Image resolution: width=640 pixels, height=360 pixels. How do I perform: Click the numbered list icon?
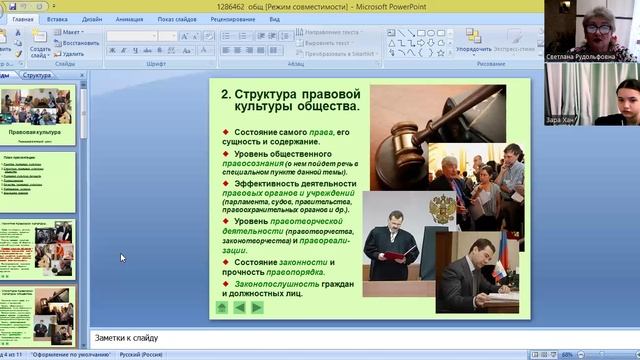click(243, 36)
